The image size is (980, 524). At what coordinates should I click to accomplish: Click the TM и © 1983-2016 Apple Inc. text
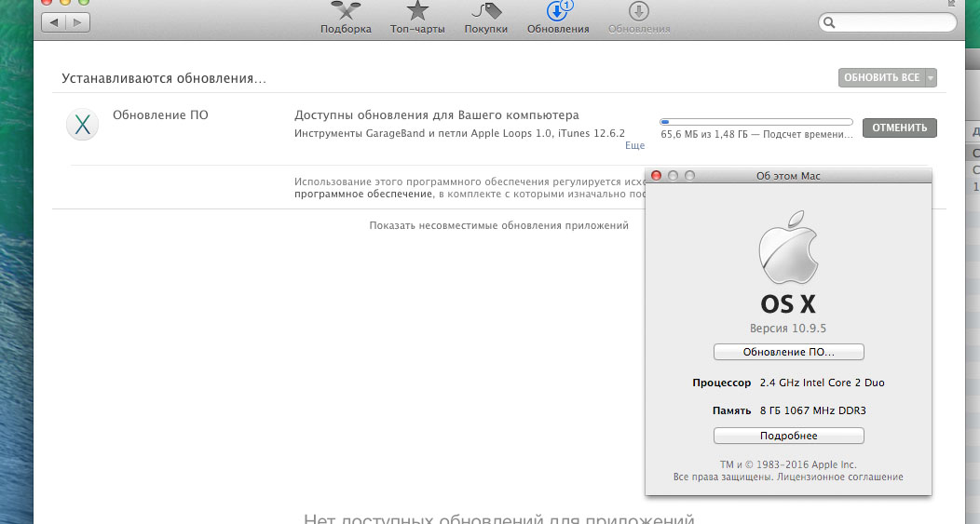pyautogui.click(x=788, y=464)
